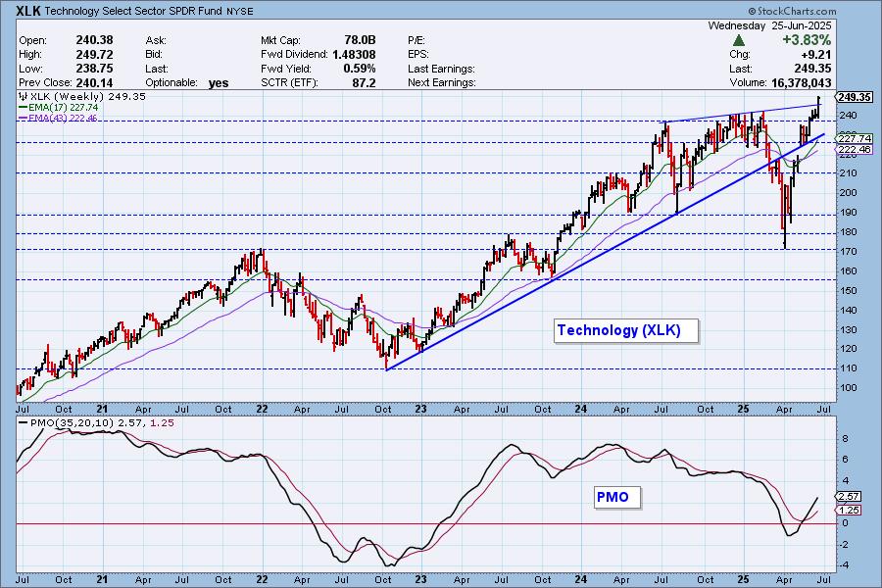Click the "PMO(35,20,10)" indicator legend text
Image resolution: width=882 pixels, height=588 pixels.
(72, 423)
